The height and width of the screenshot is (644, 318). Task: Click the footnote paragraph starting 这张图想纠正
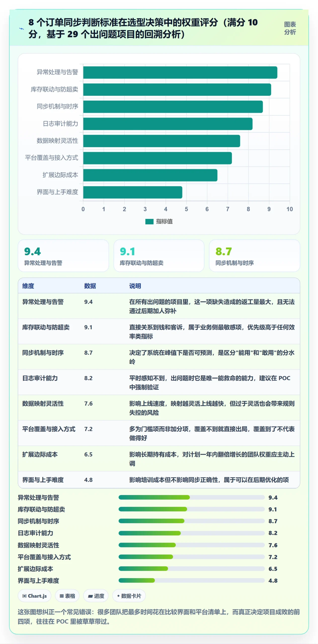coord(159,617)
